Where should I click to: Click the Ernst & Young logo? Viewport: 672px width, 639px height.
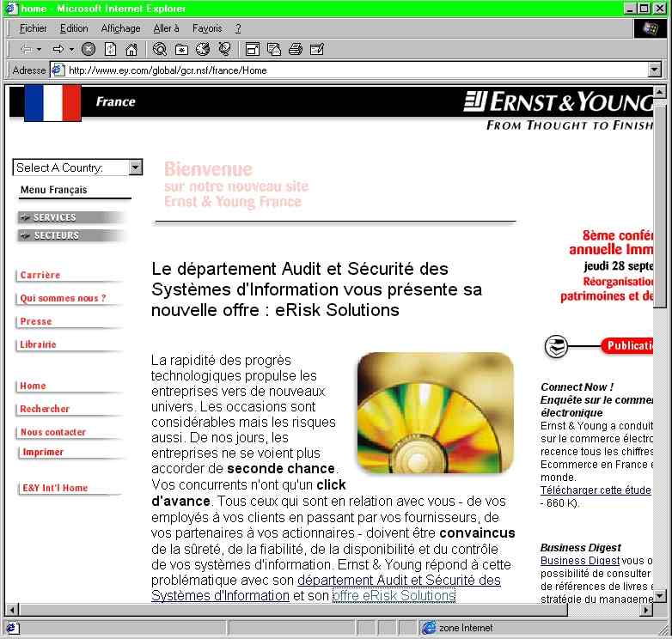(559, 102)
